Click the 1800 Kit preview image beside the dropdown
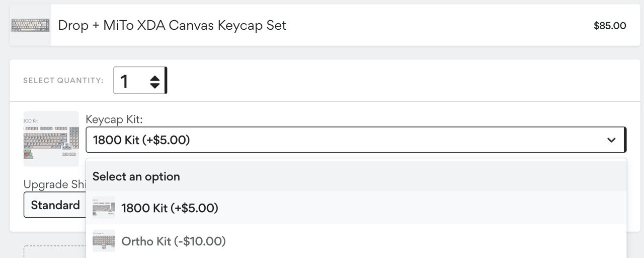This screenshot has width=644, height=258. point(51,139)
